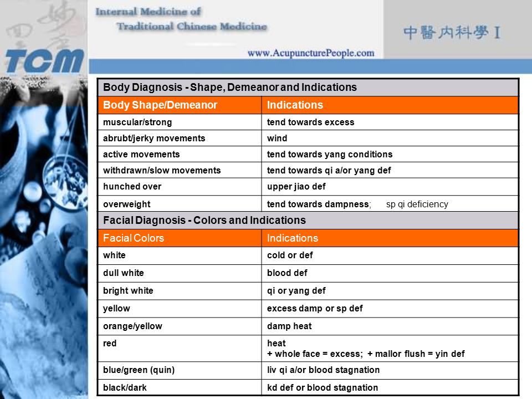Select the 'cold or def' cell
The image size is (532, 399).
[x=390, y=255]
